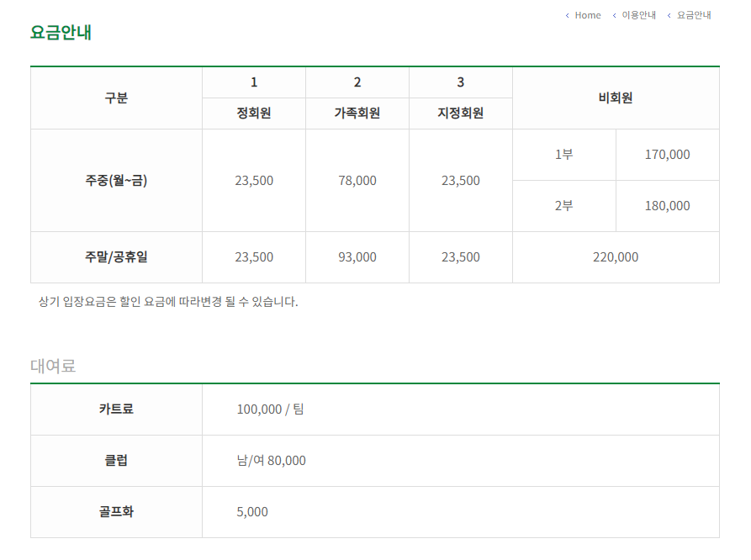Select the 비회원 column header
This screenshot has height=560, width=751.
pyautogui.click(x=616, y=98)
